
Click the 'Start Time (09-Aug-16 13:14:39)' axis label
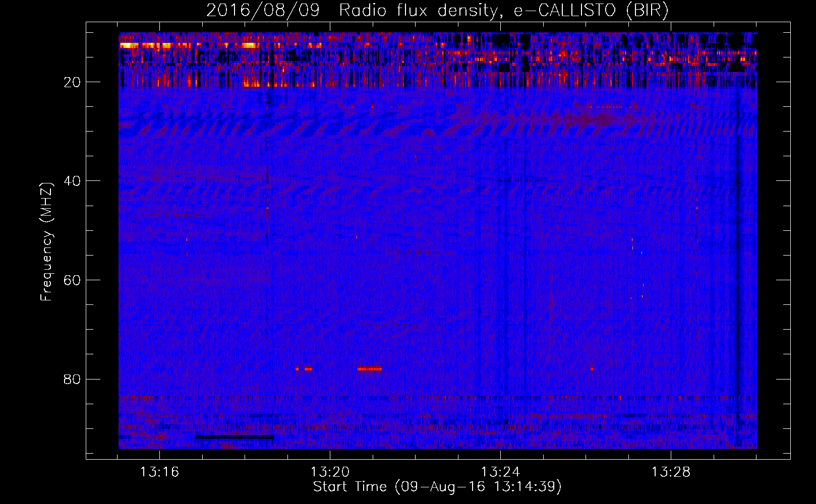pos(437,487)
